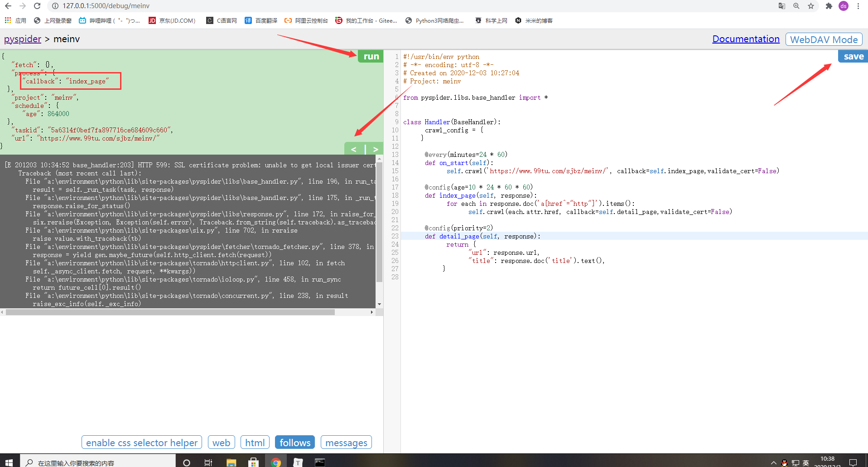Open Microsoft Store from the taskbar
The image size is (868, 467).
point(253,462)
